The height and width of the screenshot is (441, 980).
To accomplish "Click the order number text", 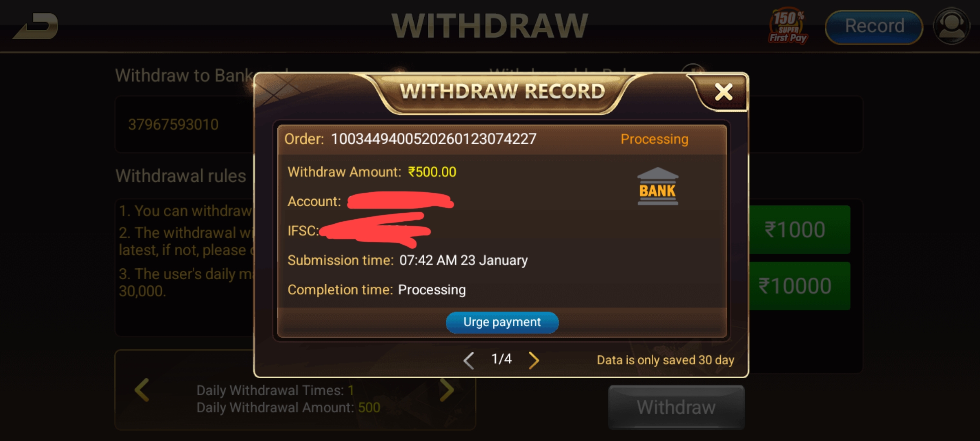I will (433, 139).
